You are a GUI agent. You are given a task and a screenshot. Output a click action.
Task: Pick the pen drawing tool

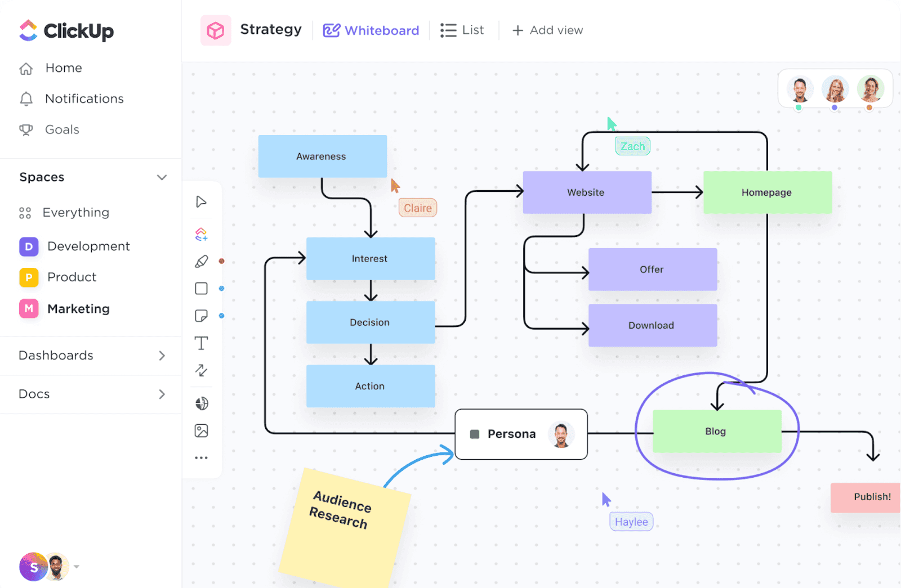coord(201,261)
